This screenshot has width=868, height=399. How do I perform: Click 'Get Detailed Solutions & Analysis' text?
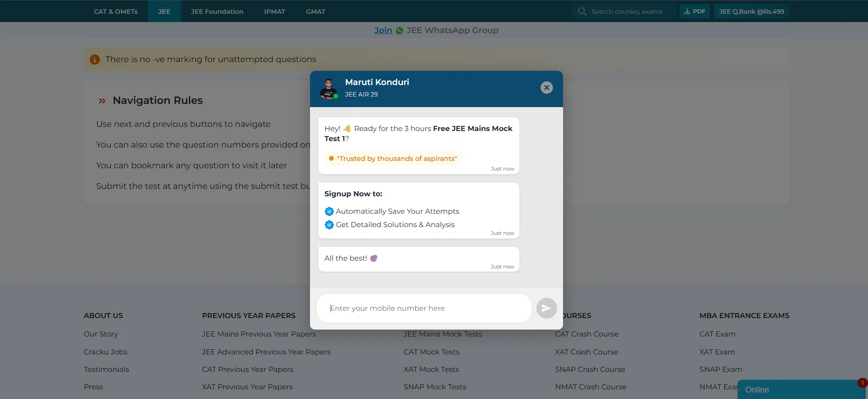[x=395, y=225]
